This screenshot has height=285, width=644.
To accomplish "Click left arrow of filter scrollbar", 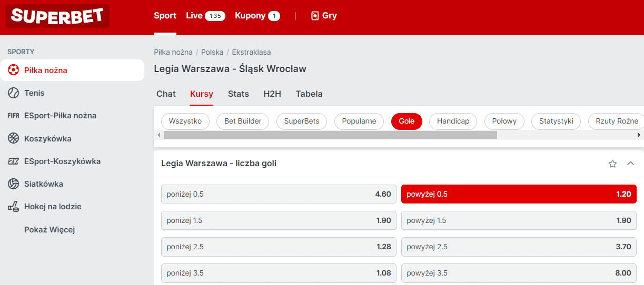I will pyautogui.click(x=158, y=135).
